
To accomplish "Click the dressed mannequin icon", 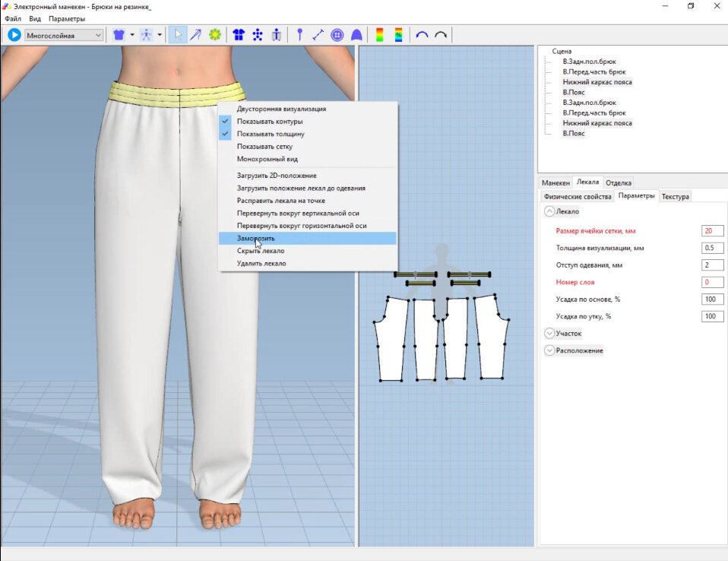I will (x=277, y=35).
